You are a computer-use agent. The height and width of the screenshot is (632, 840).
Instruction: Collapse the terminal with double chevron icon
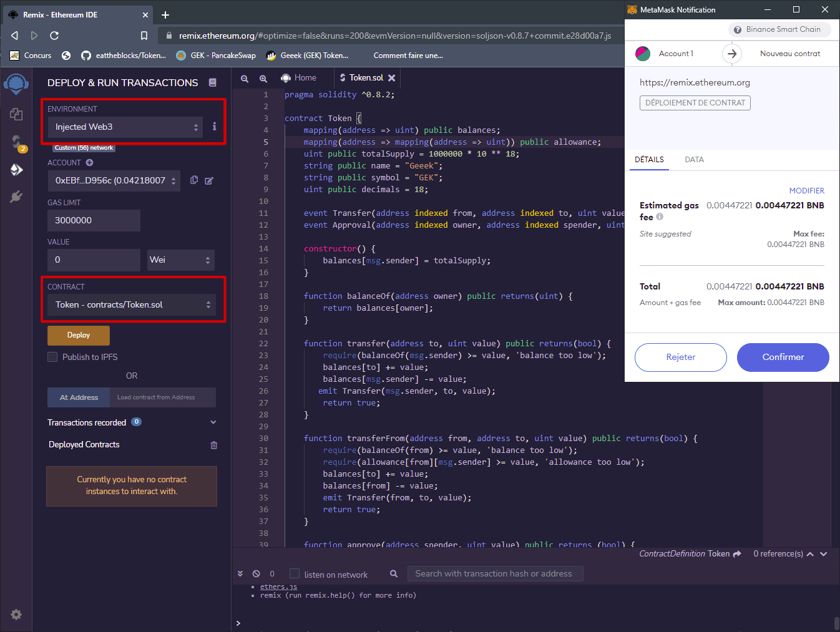coord(240,573)
